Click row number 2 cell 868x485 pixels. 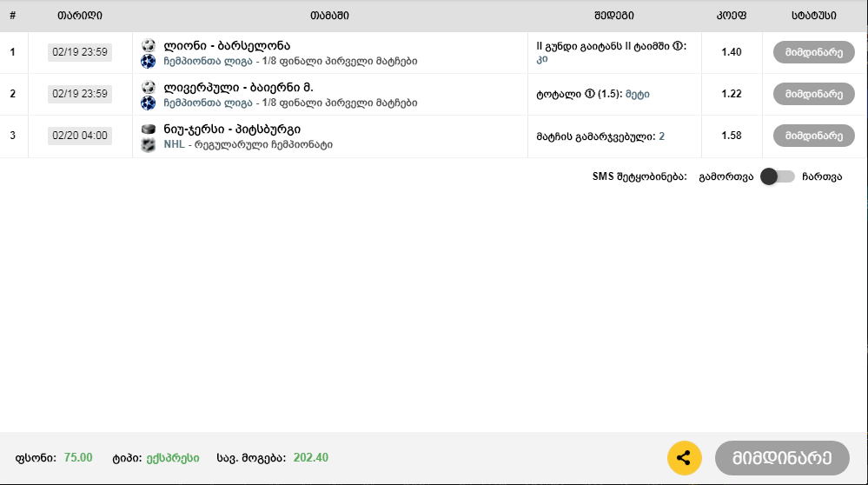[13, 94]
